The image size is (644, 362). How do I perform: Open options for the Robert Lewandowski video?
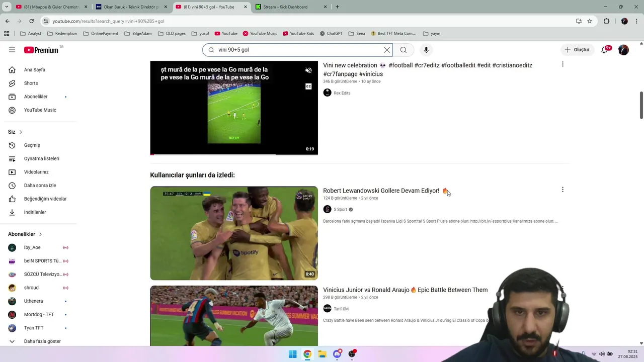[x=562, y=190]
